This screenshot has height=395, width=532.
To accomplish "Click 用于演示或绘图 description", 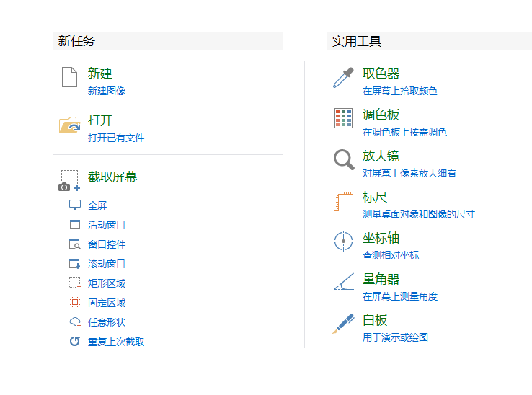I will [x=395, y=337].
